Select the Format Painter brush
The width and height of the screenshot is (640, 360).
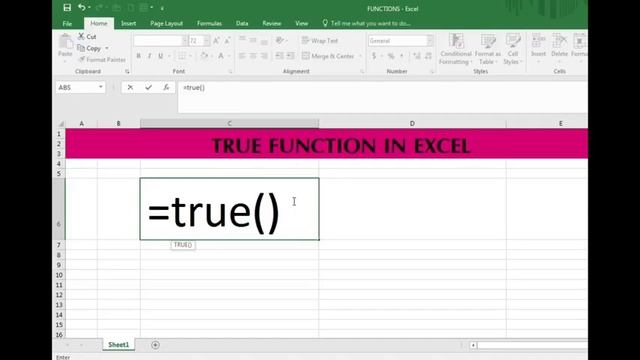[82, 60]
